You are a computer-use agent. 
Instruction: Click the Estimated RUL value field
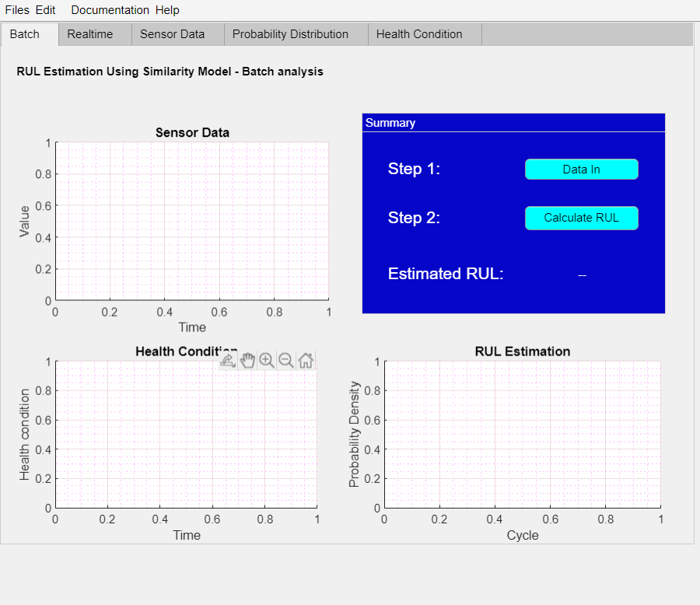(582, 275)
